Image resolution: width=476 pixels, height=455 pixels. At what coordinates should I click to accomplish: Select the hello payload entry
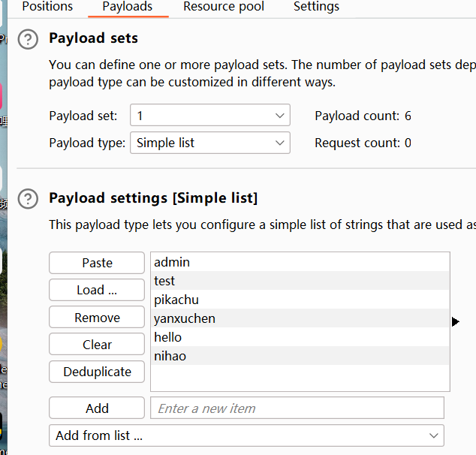tap(300, 337)
